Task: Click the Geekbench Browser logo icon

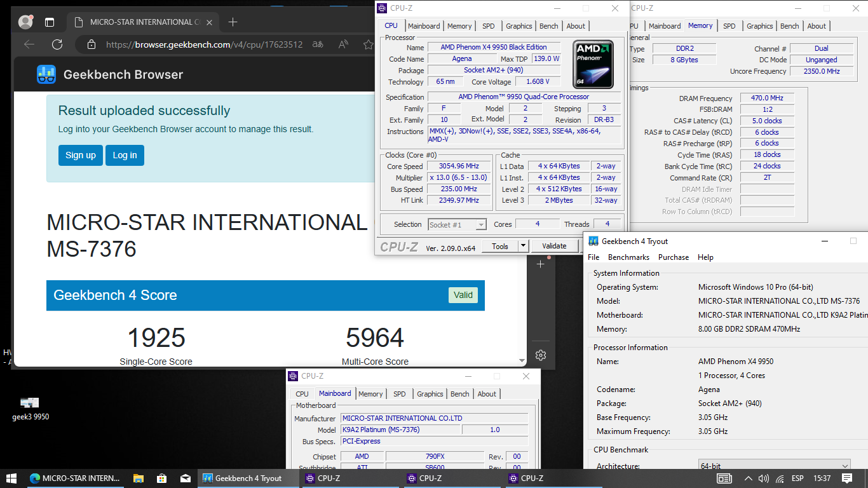Action: (46, 74)
